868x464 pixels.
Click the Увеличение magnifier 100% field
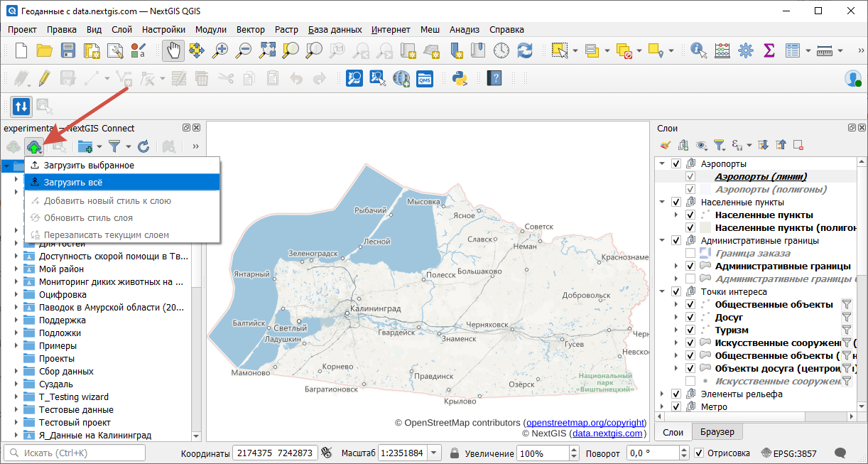pyautogui.click(x=547, y=453)
